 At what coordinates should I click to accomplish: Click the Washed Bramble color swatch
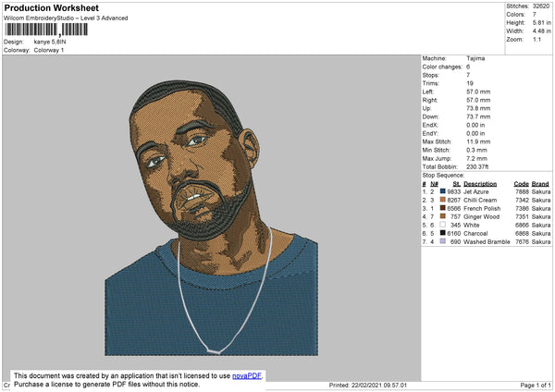442,241
